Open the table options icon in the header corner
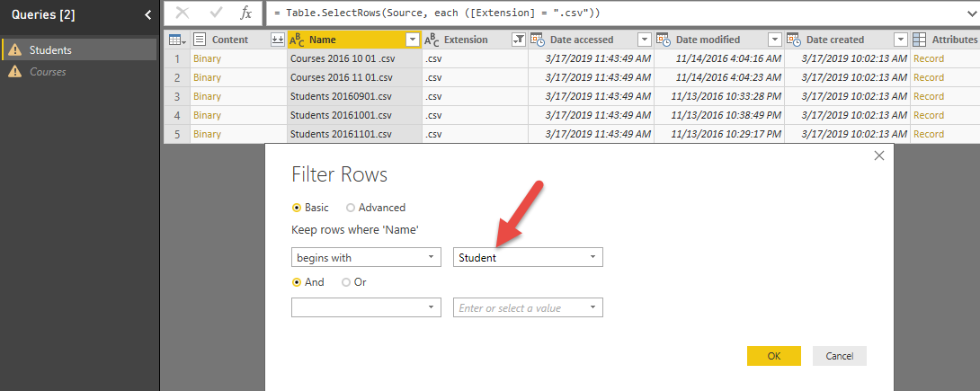Image resolution: width=980 pixels, height=391 pixels. (x=177, y=40)
